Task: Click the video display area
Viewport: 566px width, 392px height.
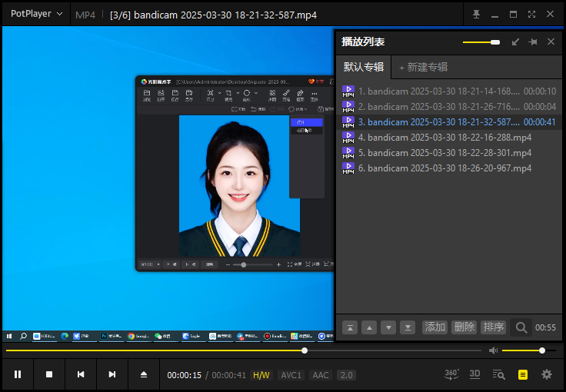Action: tap(168, 184)
